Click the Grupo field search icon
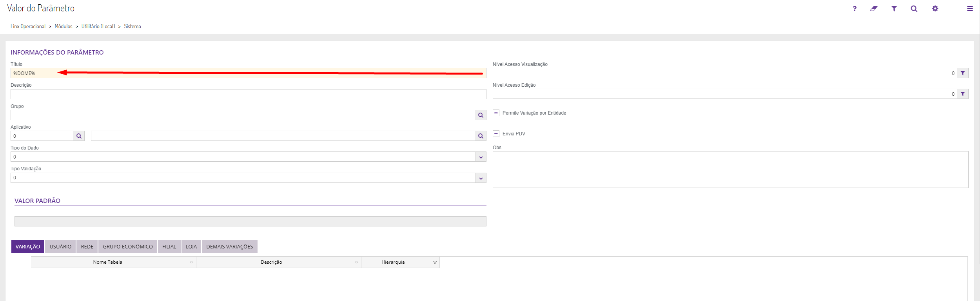The image size is (980, 301). [481, 115]
